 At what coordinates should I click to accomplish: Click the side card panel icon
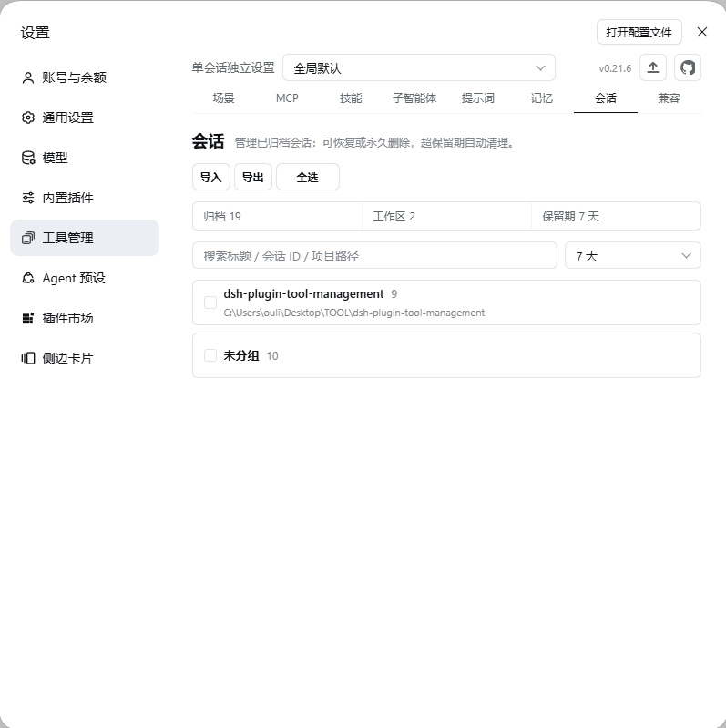[28, 358]
